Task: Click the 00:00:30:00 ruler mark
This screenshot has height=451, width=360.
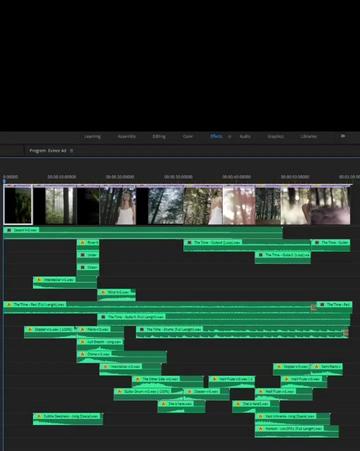Action: [x=178, y=177]
